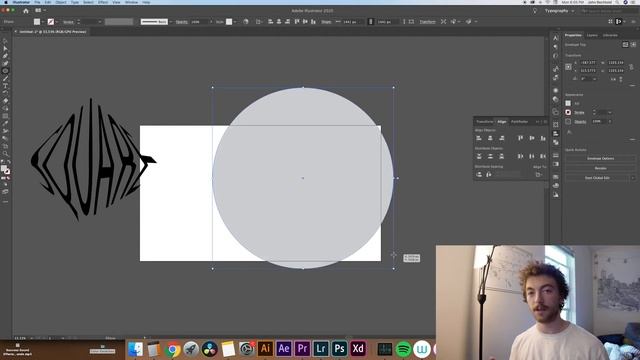
Task: Click the Stroke link in Properties Appearance
Action: 580,112
